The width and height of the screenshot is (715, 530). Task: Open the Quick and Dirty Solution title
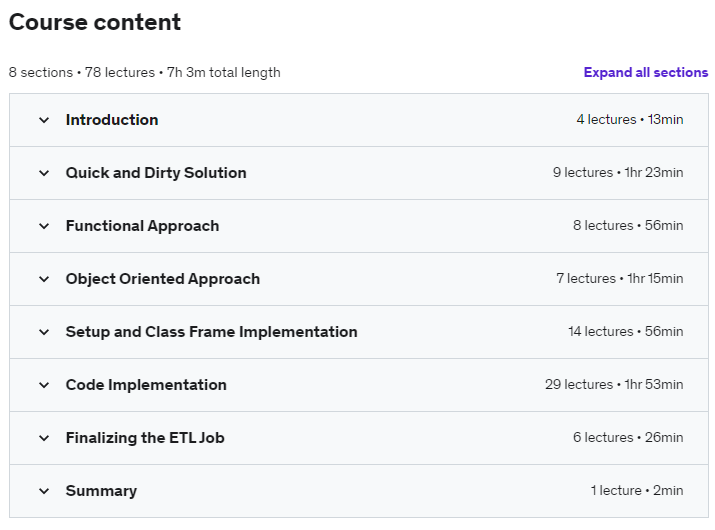[156, 173]
